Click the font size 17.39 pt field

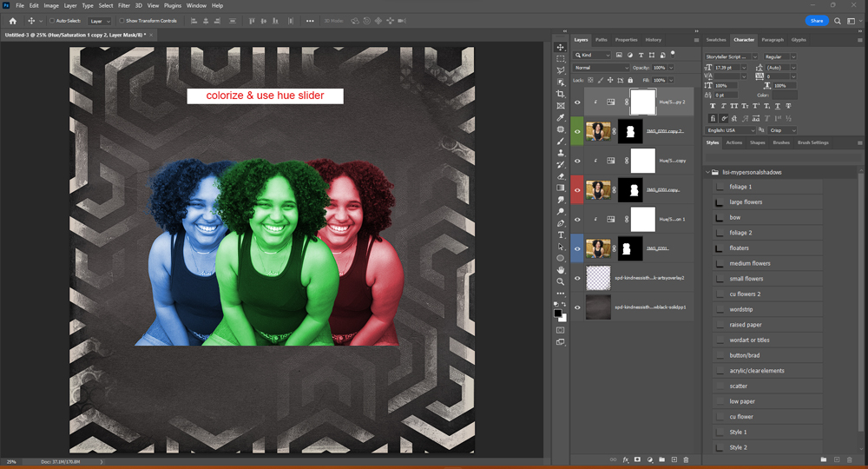point(727,68)
